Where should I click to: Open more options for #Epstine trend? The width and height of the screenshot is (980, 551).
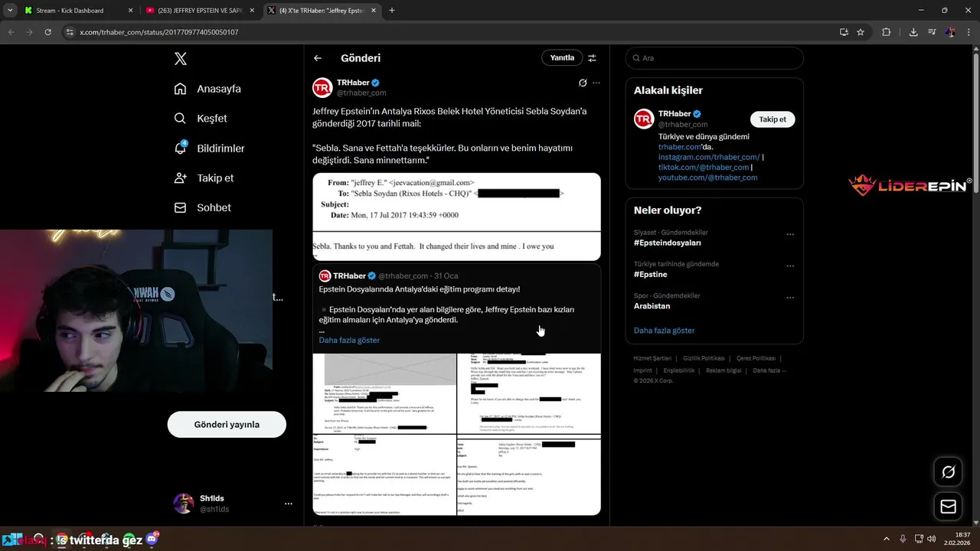[x=790, y=266]
